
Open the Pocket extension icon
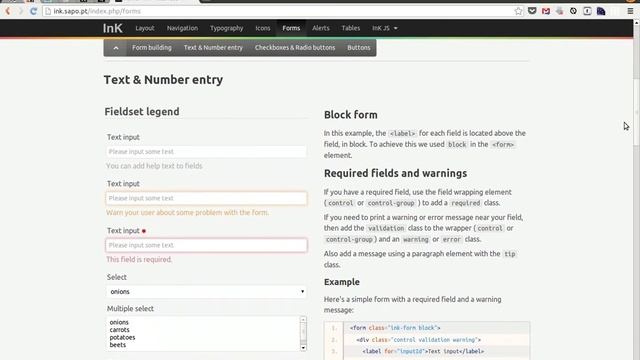click(x=532, y=11)
